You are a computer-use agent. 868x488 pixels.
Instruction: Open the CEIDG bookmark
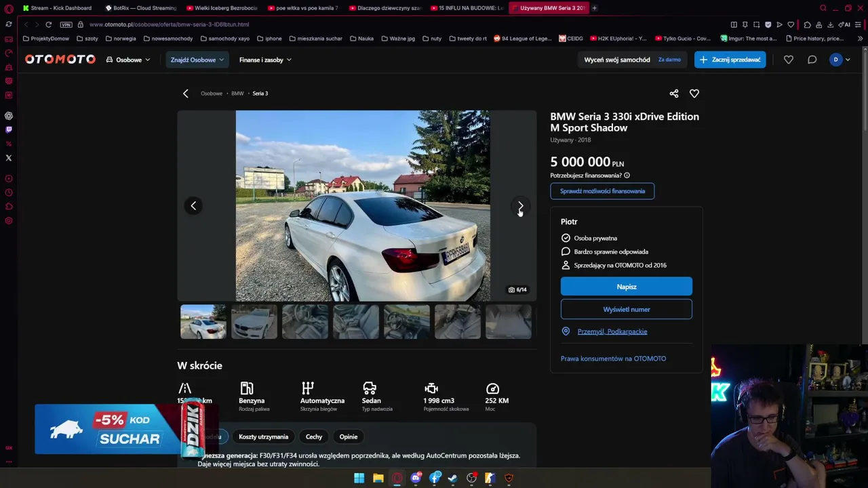(571, 39)
